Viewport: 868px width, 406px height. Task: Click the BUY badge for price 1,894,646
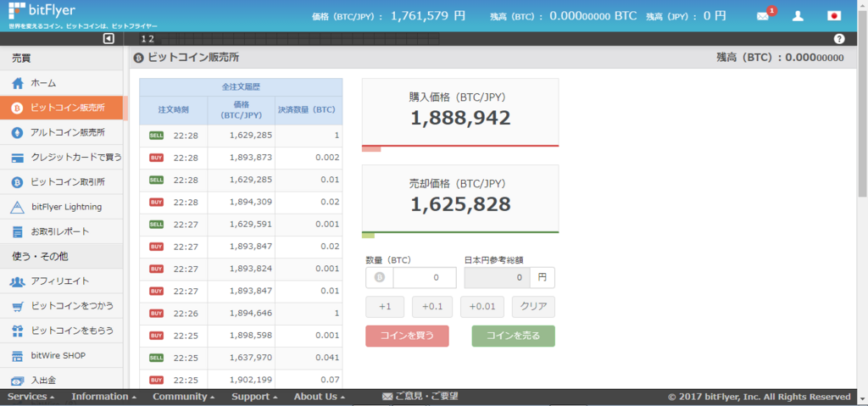(x=157, y=314)
